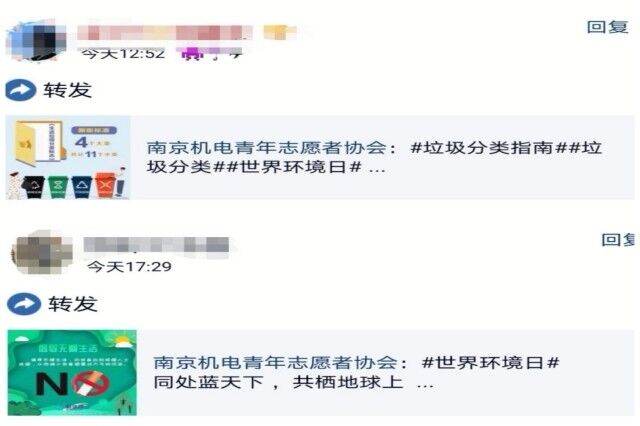This screenshot has height=426, width=640.
Task: Click the first 转发 repost arrow icon
Action: tap(20, 90)
